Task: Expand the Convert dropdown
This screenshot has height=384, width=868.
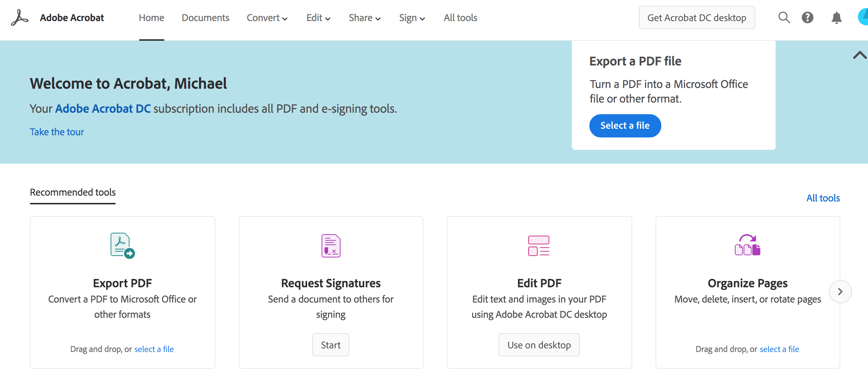Action: (x=267, y=17)
